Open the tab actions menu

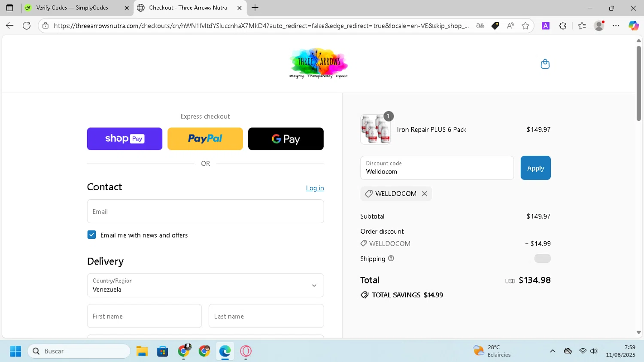click(9, 8)
